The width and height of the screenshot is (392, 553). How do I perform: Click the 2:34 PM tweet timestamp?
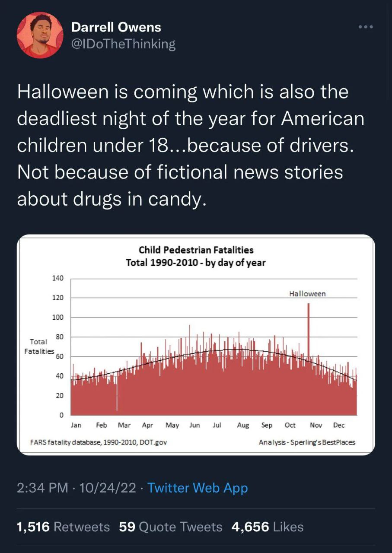coord(42,488)
